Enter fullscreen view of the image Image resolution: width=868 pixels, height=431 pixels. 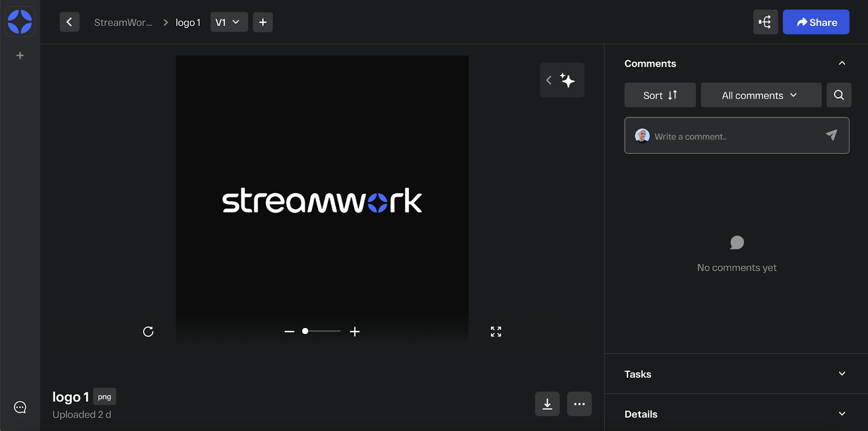(496, 332)
